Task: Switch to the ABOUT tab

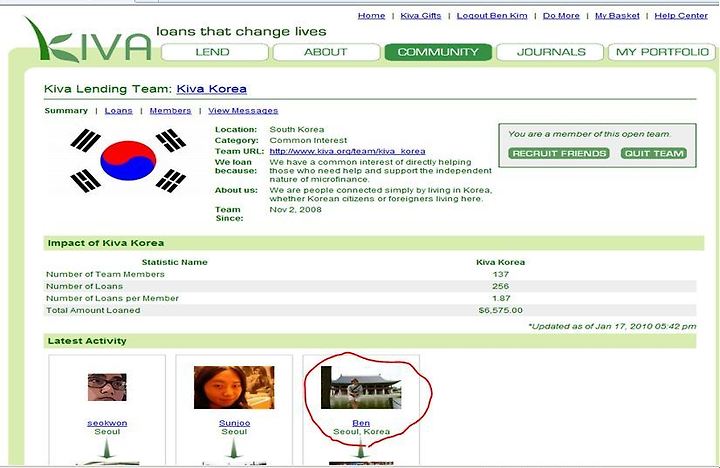Action: point(326,52)
